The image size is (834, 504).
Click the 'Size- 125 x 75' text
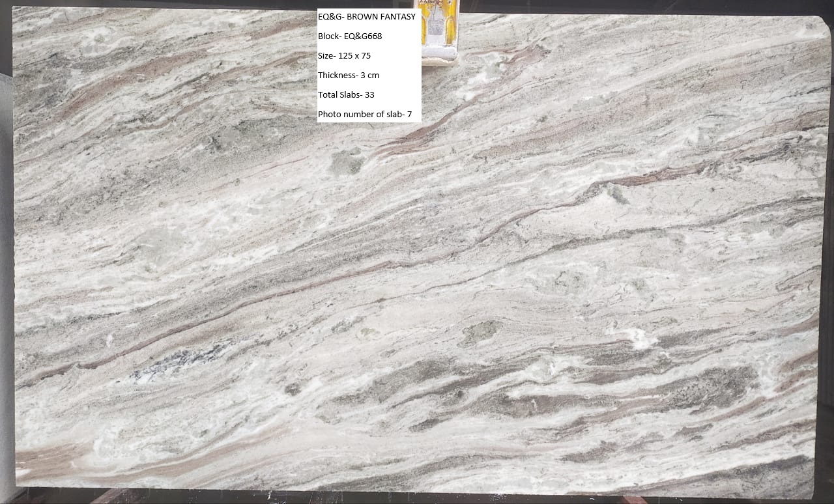point(344,56)
